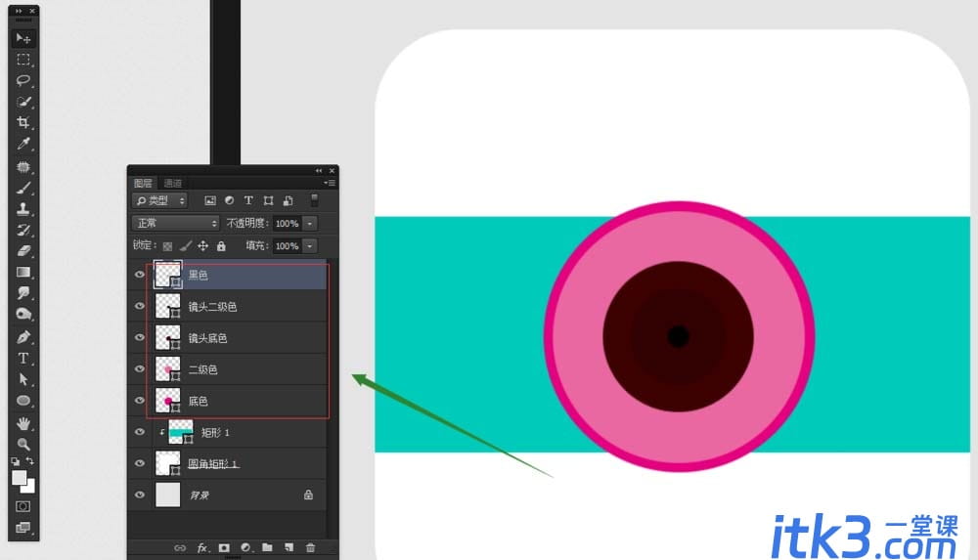
Task: Select the Dodge tool
Action: click(x=23, y=314)
